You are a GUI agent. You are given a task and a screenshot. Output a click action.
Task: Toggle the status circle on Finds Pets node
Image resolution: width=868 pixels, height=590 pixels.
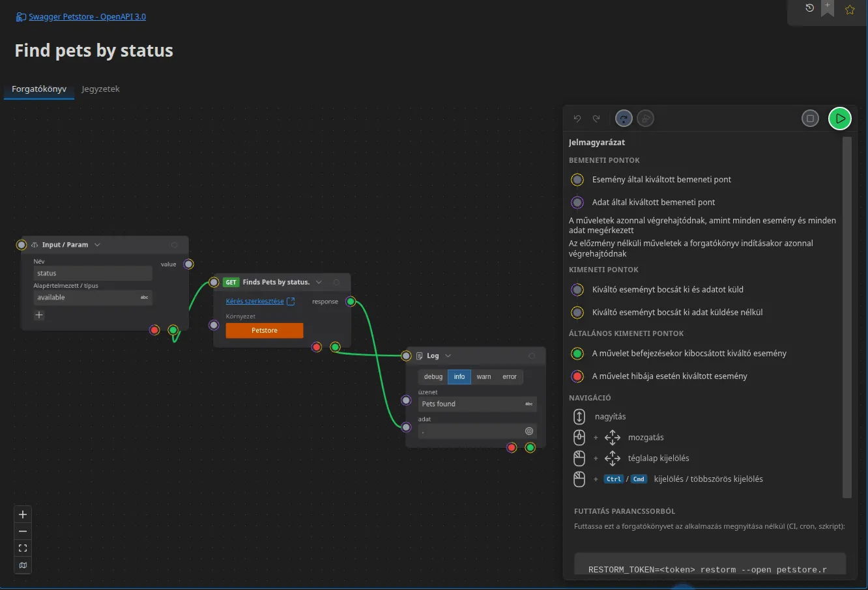pyautogui.click(x=336, y=282)
